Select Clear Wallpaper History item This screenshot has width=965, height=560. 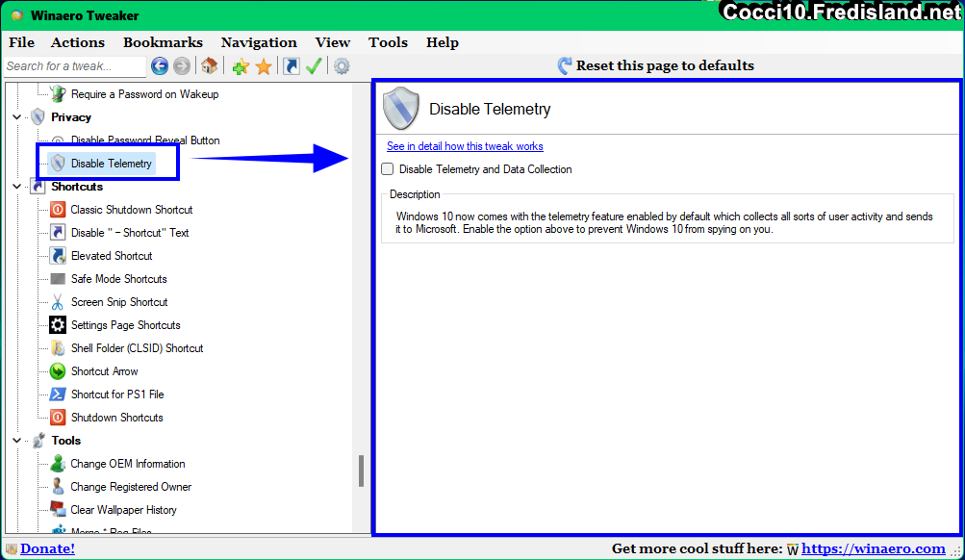(x=123, y=510)
